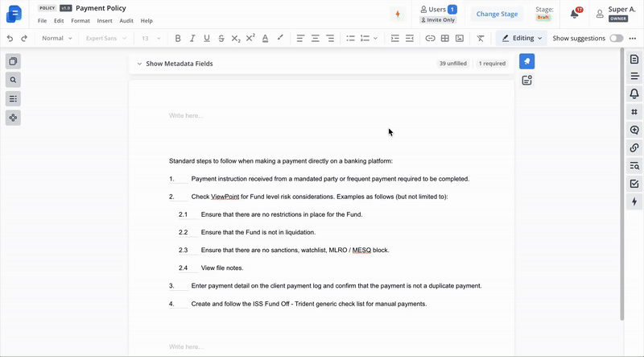The image size is (644, 357).
Task: Click the lightning bolt icon in header
Action: coord(398,14)
